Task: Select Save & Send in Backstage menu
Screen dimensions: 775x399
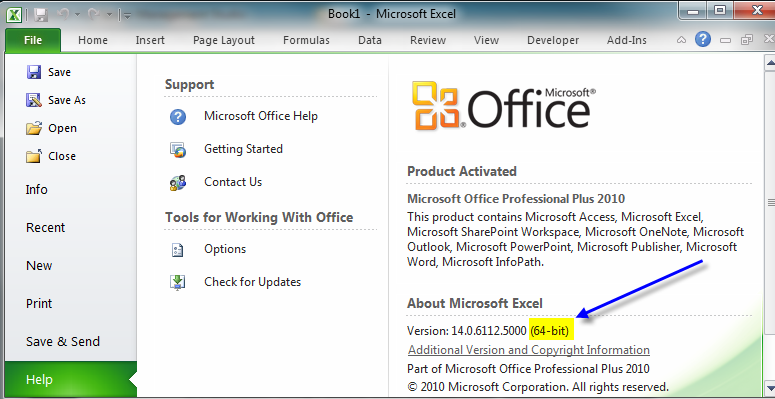Action: 63,342
